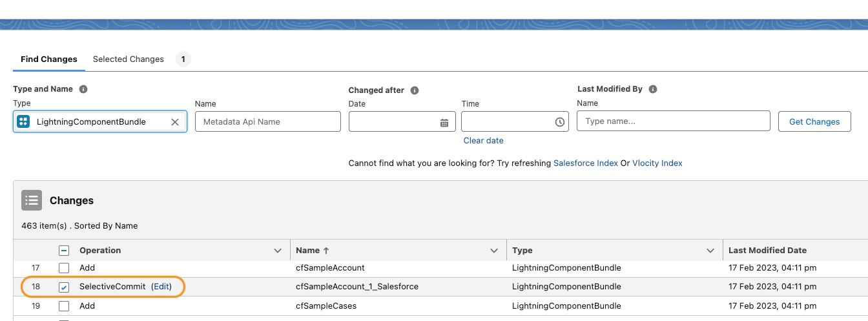
Task: Click the info icon beside Last Modified By
Action: [x=653, y=89]
